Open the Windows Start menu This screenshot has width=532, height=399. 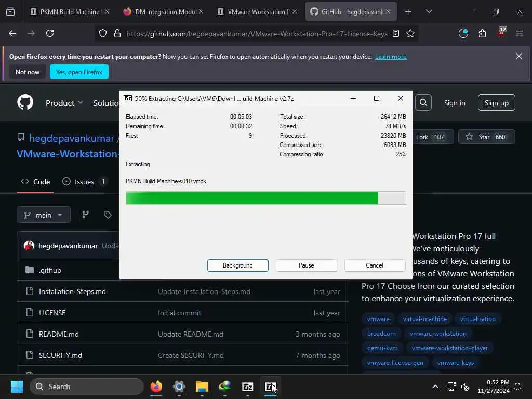click(17, 387)
